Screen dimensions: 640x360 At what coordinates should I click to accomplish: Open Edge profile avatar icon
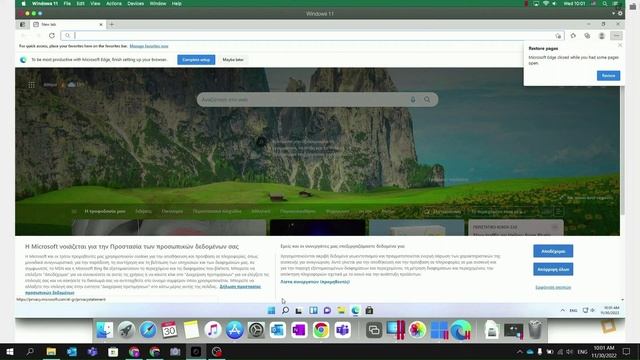tap(602, 36)
